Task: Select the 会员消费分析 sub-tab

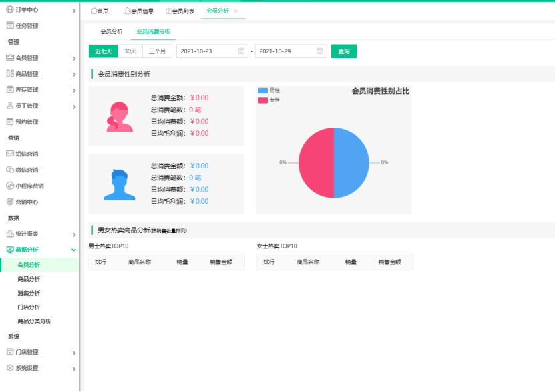Action: click(153, 31)
